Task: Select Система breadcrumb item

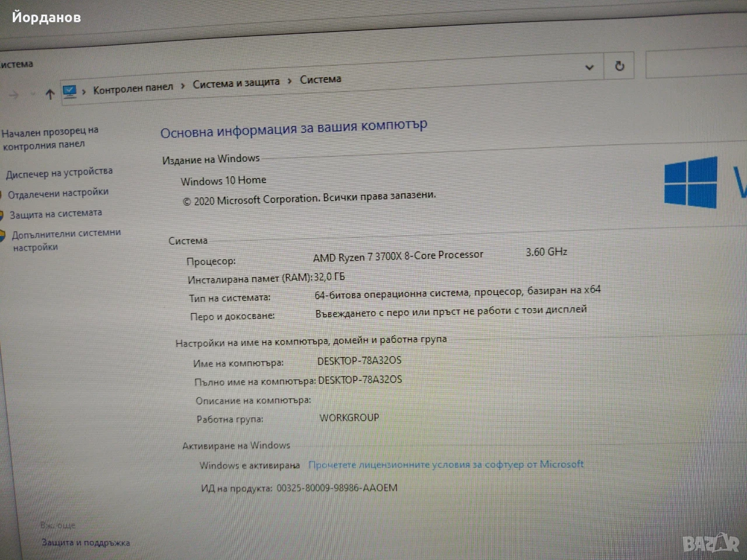Action: 320,79
